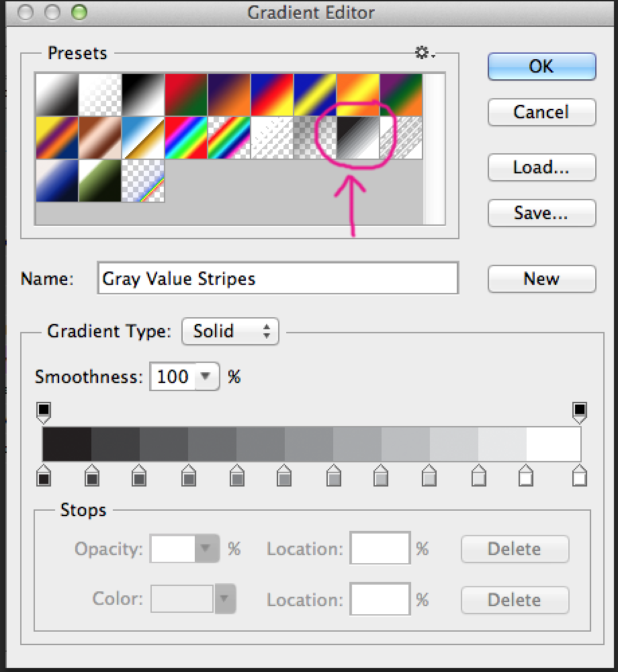Save the current gradients
Screen dimensions: 618x672
click(x=541, y=213)
